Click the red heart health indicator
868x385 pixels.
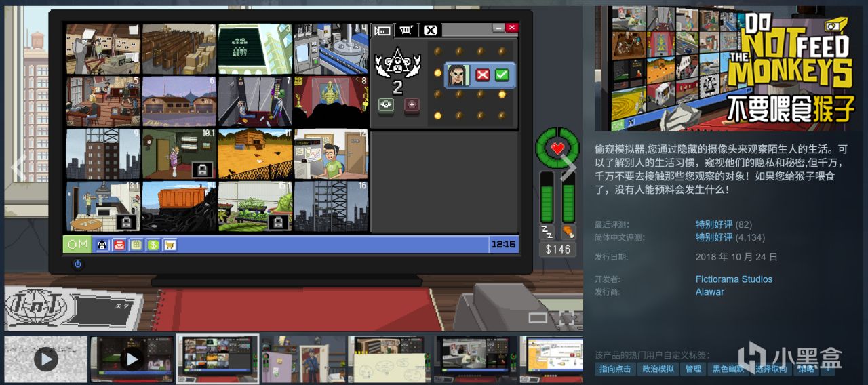[557, 148]
